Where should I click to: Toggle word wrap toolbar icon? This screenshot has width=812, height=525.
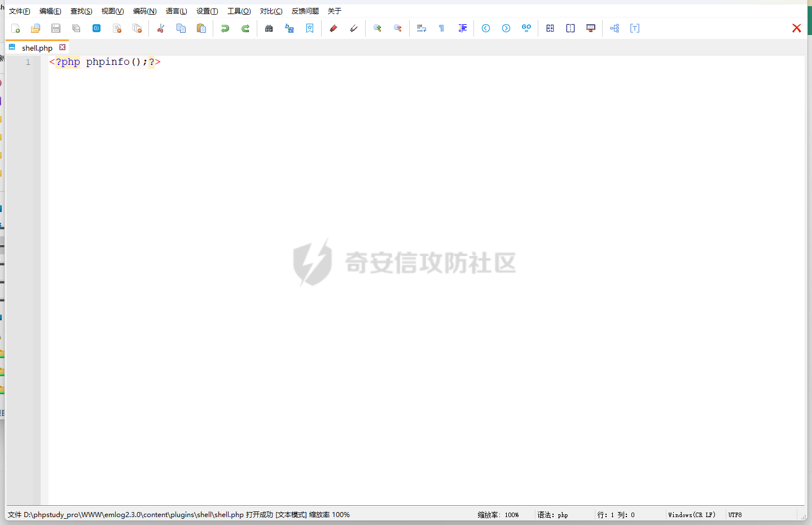tap(422, 28)
